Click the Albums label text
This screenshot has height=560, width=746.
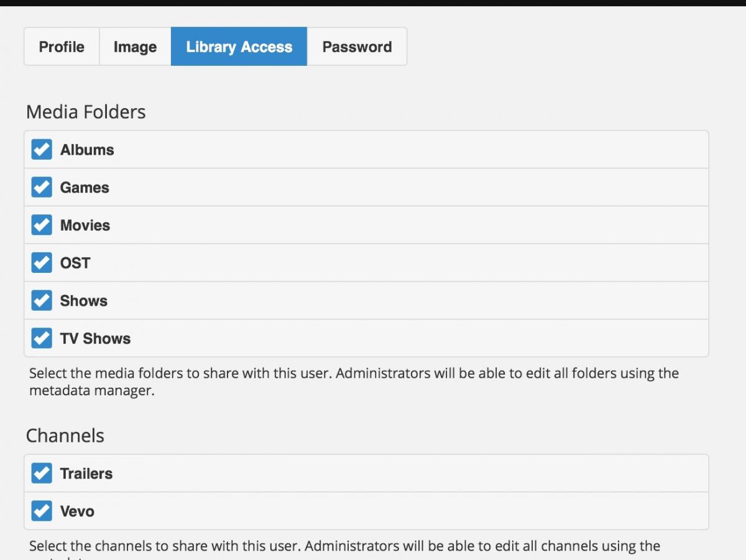[87, 150]
